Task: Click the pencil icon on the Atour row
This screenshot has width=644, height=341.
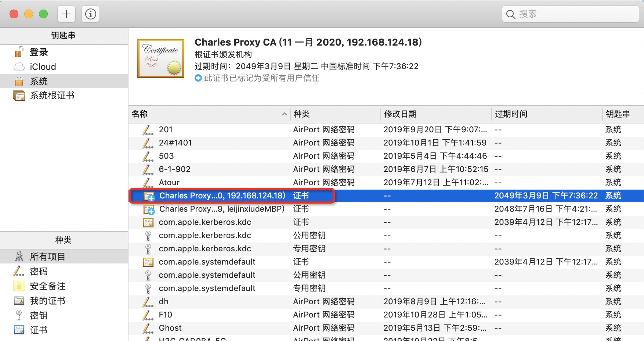Action: coord(148,183)
